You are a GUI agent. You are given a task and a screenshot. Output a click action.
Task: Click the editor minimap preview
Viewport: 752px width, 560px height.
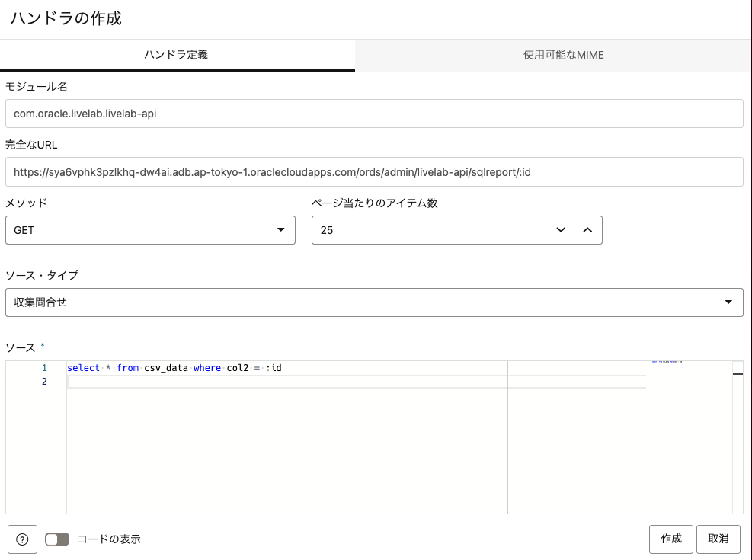[667, 362]
